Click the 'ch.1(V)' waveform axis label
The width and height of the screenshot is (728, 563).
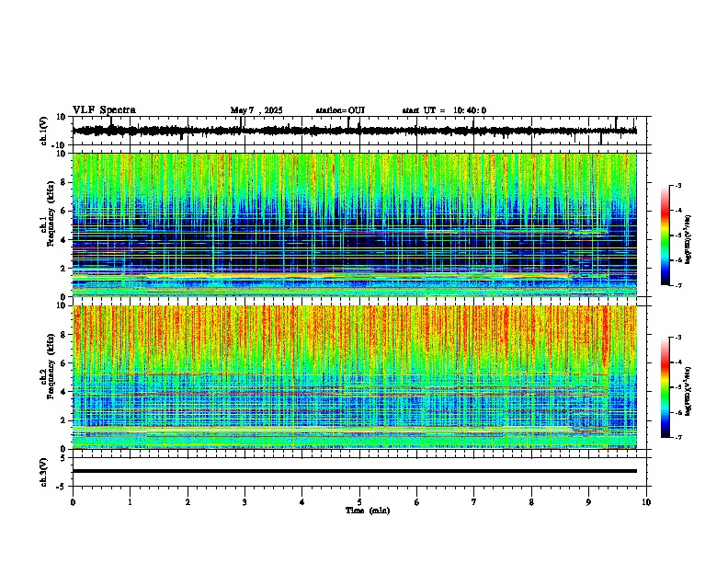click(44, 131)
